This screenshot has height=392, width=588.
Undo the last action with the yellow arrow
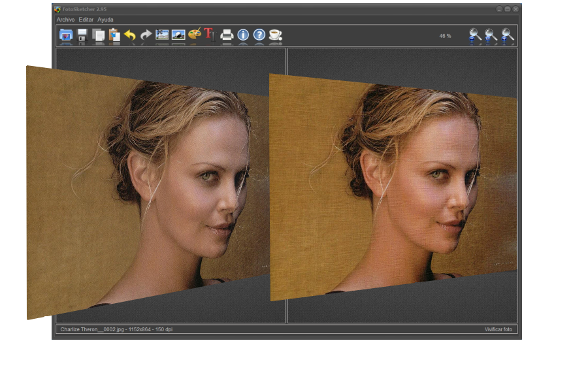tap(130, 36)
